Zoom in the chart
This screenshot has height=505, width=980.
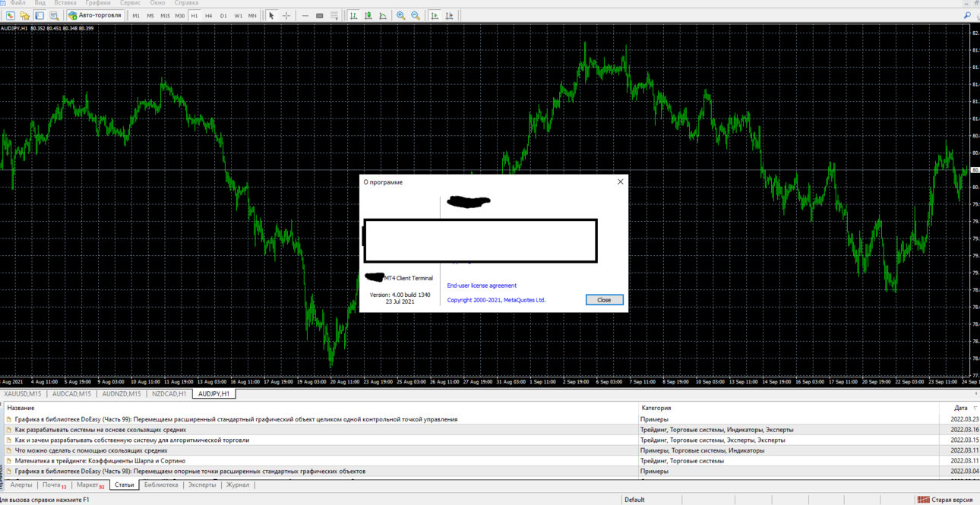(400, 15)
